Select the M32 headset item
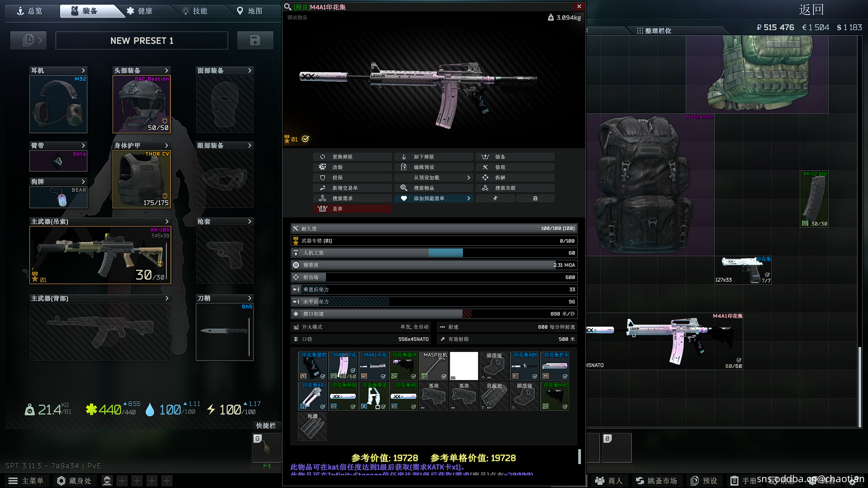The height and width of the screenshot is (488, 868). [x=58, y=104]
